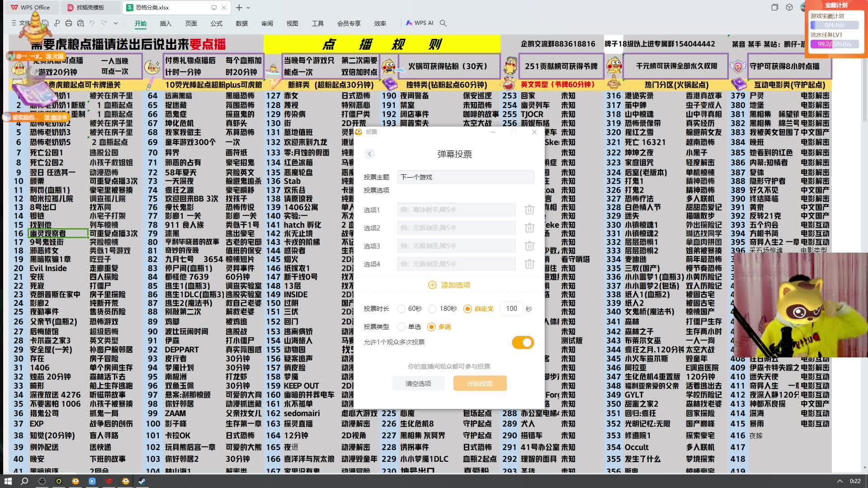Click the Print icon in quick access toolbar
This screenshot has height=488, width=868.
point(69,23)
